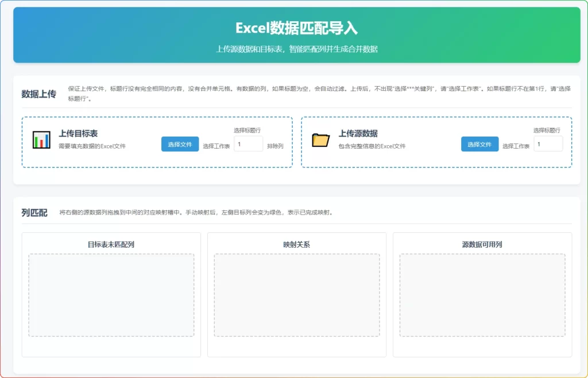Click the 映射关系 panel title
This screenshot has width=588, height=378.
point(296,244)
